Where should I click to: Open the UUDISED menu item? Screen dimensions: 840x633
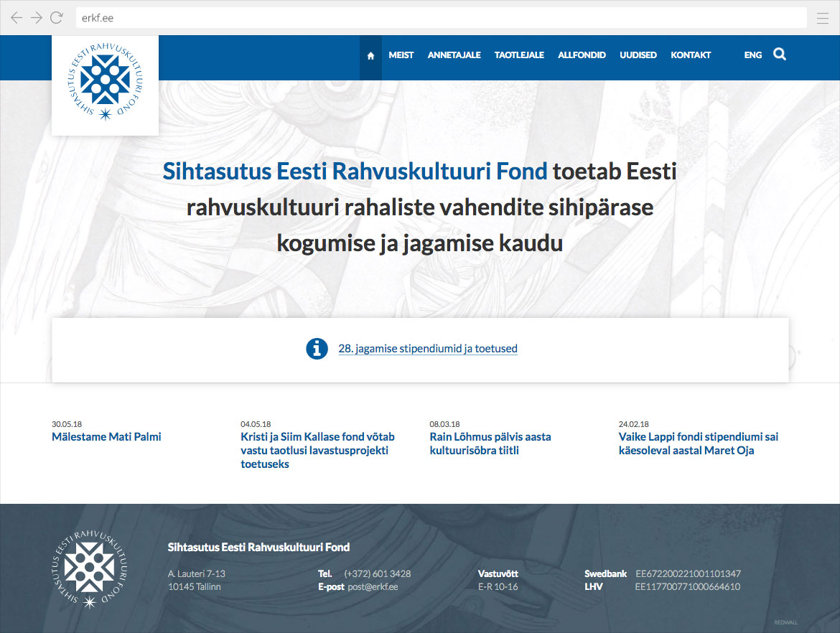(638, 55)
